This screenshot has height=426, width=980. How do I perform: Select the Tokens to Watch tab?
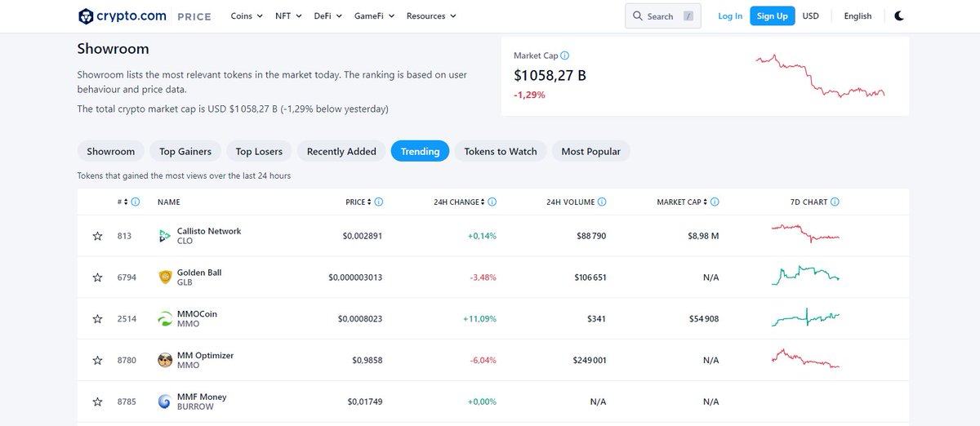[x=501, y=151]
